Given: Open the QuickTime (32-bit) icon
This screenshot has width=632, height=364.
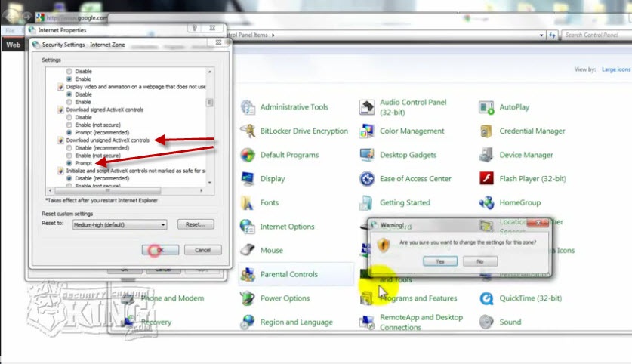Looking at the screenshot, I should 486,298.
